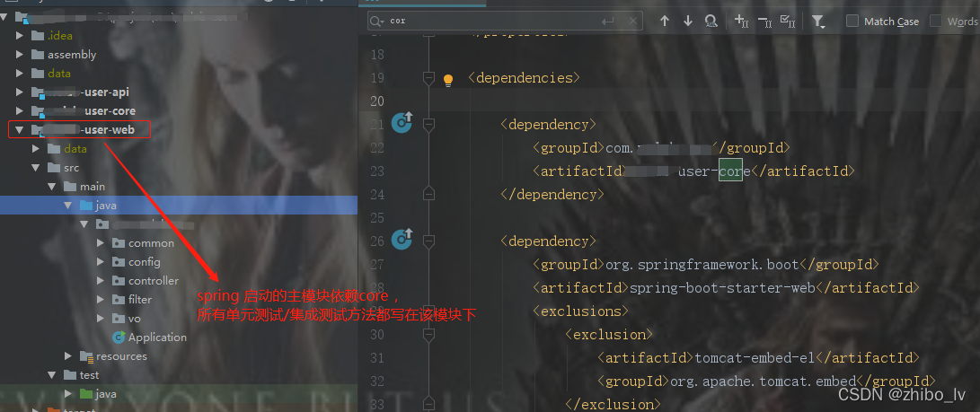
Task: Click gutter navigation icon on line 26
Action: 402,240
